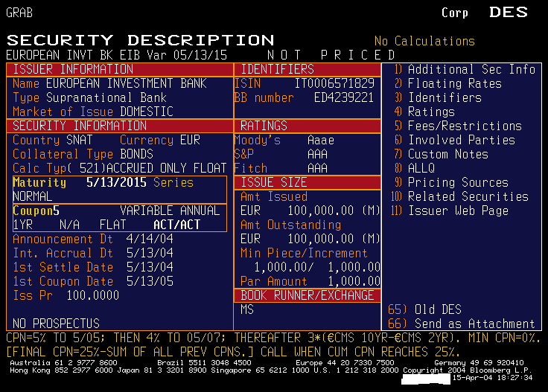Click the type Supranational Bank
Image resolution: width=548 pixels, height=392 pixels.
click(x=106, y=97)
